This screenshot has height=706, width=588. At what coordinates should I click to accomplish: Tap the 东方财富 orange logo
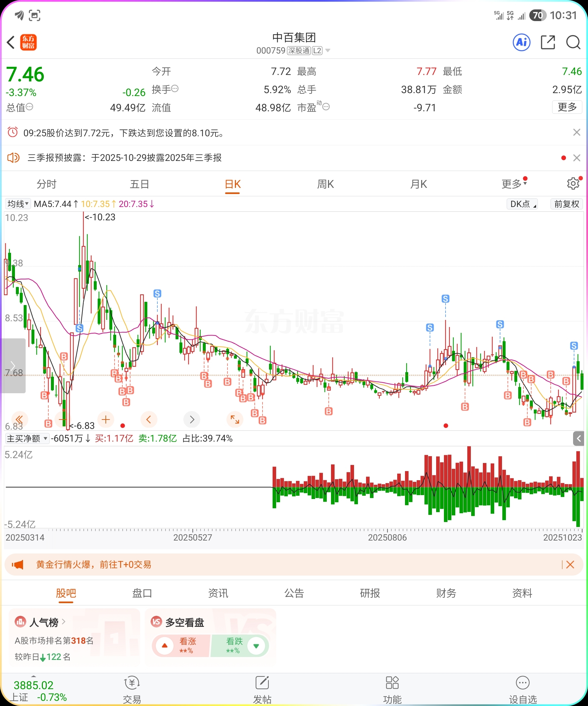tap(28, 43)
